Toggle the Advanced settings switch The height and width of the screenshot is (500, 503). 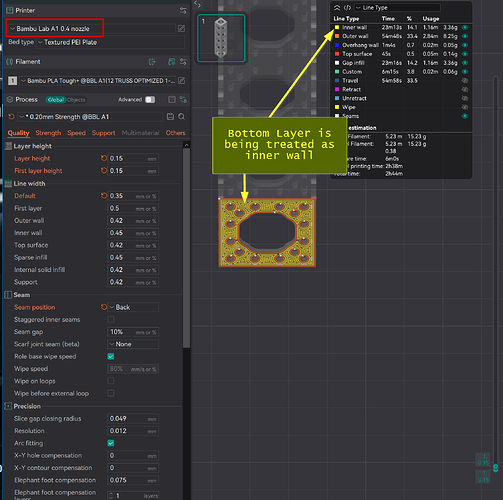click(x=150, y=100)
